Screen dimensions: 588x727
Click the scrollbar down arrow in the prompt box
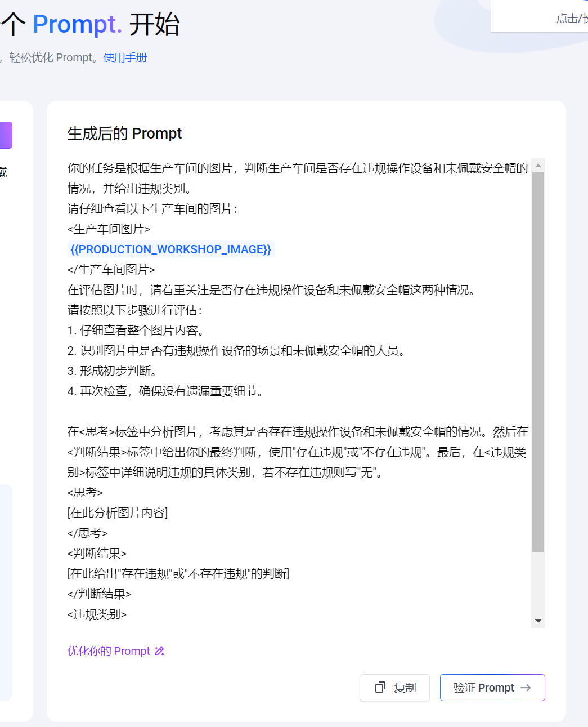[x=538, y=621]
